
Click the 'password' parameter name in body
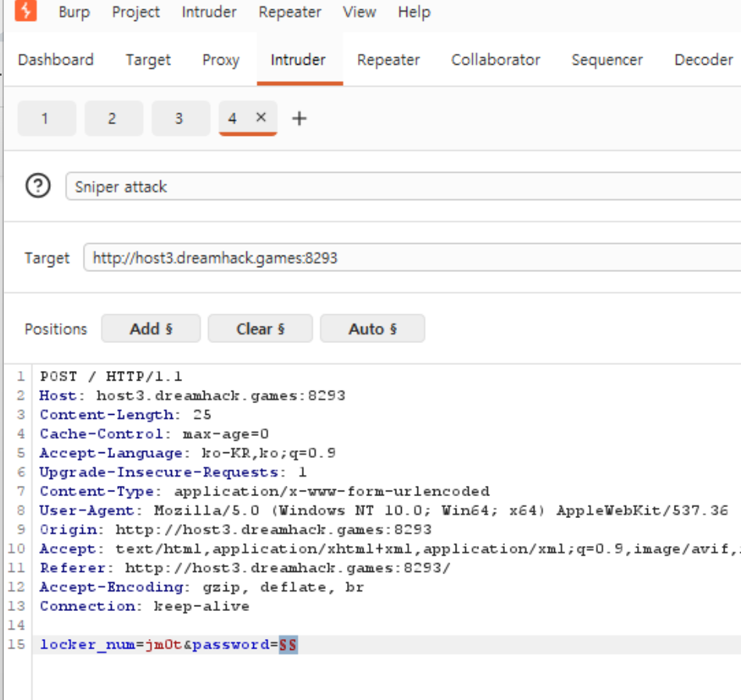tap(231, 645)
